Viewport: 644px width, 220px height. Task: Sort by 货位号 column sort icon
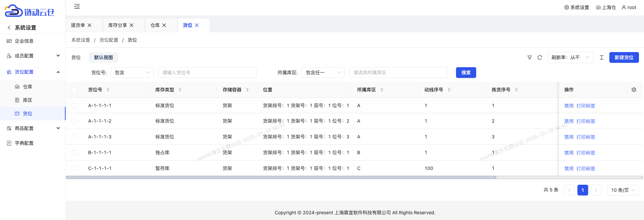tap(108, 90)
